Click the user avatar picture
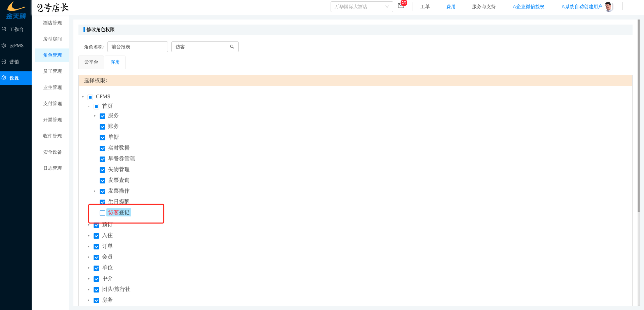 [609, 7]
